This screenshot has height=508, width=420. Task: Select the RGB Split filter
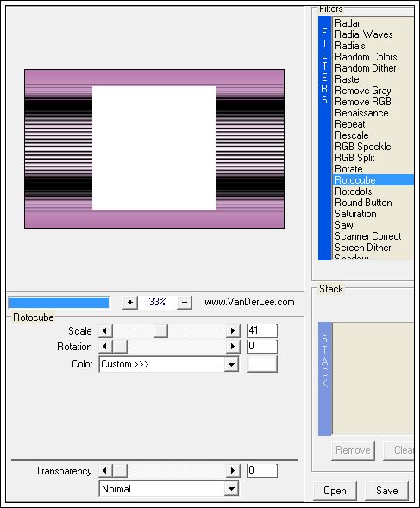[x=354, y=158]
